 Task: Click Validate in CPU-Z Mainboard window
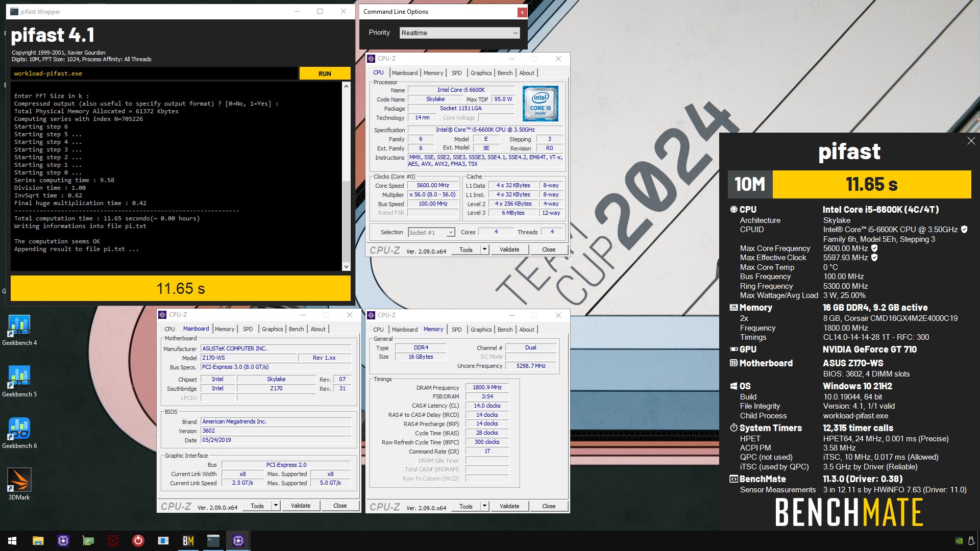tap(301, 506)
